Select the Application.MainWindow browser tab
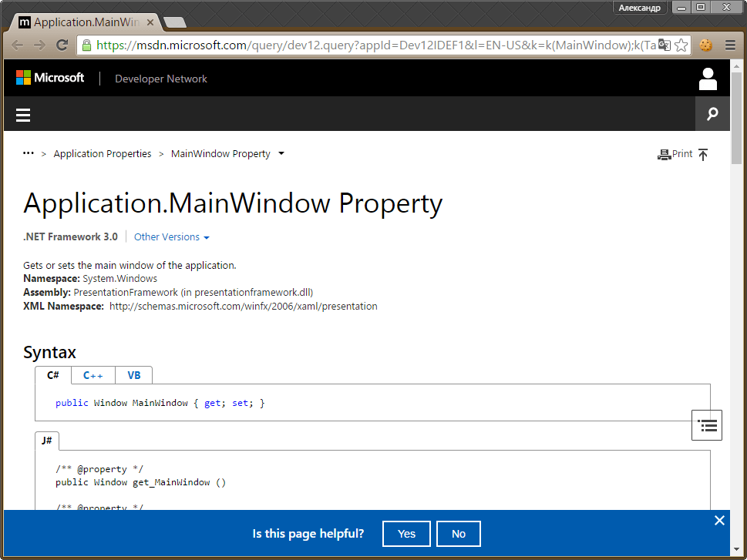 [86, 22]
